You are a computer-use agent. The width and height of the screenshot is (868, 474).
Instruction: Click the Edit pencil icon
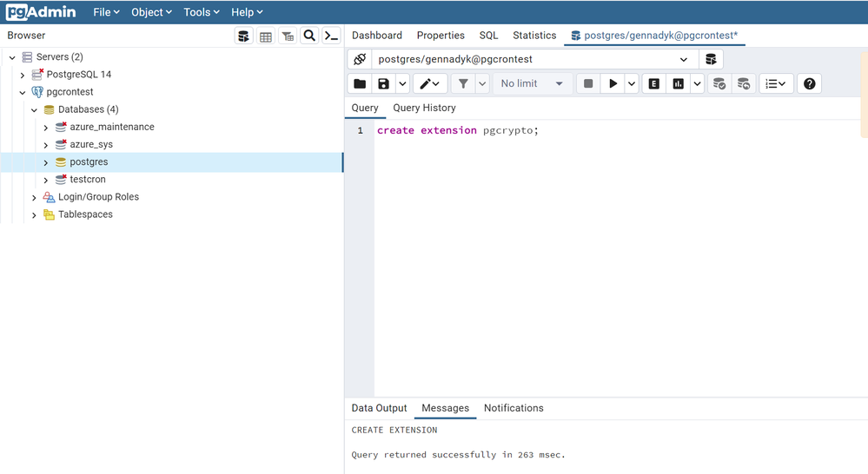429,83
